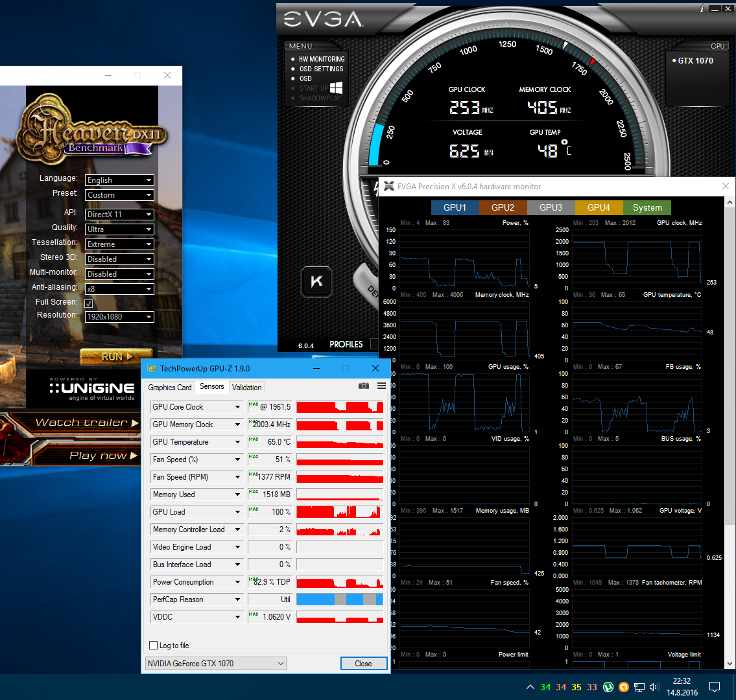Show hidden system tray icons chevron
This screenshot has height=700, width=736.
click(530, 687)
